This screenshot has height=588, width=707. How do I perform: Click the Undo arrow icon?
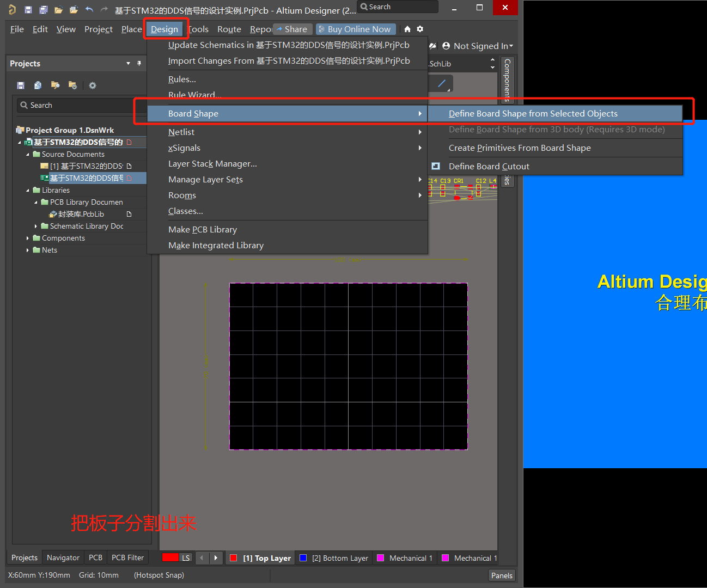pos(89,9)
